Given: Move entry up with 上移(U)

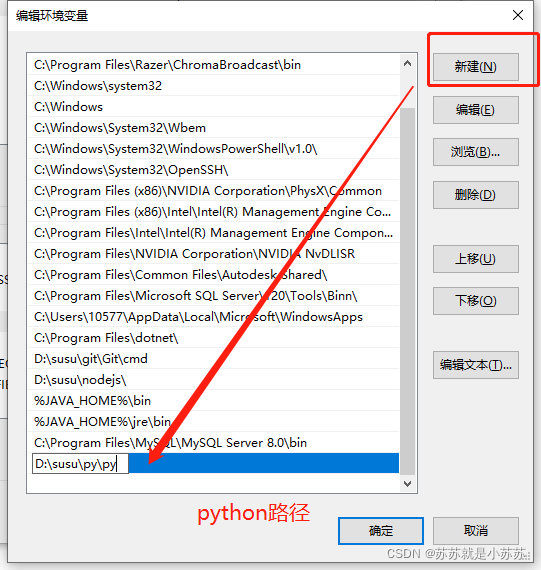Looking at the screenshot, I should click(x=476, y=259).
